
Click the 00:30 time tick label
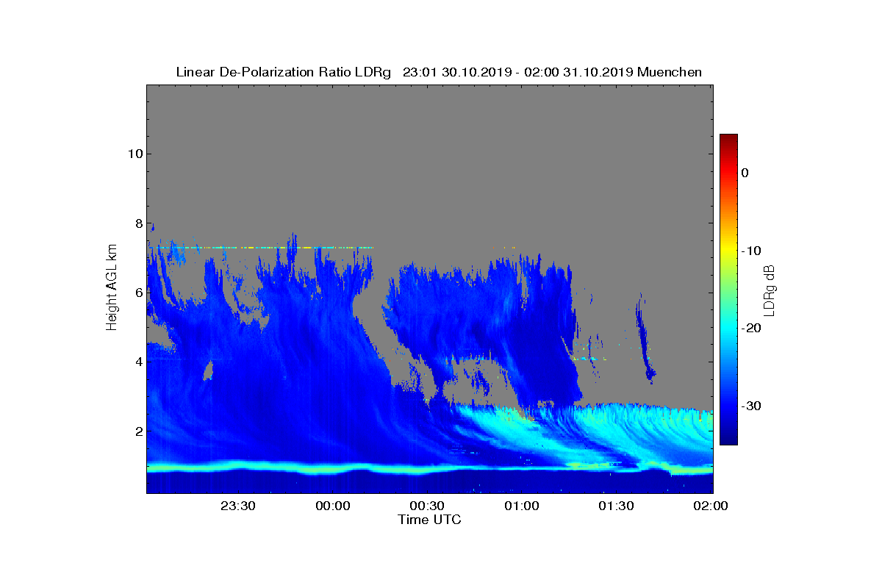pos(428,506)
